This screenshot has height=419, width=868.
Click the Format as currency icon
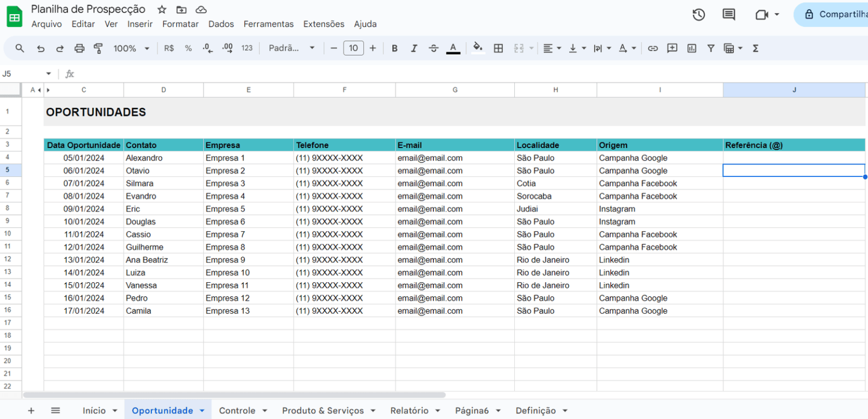point(168,48)
